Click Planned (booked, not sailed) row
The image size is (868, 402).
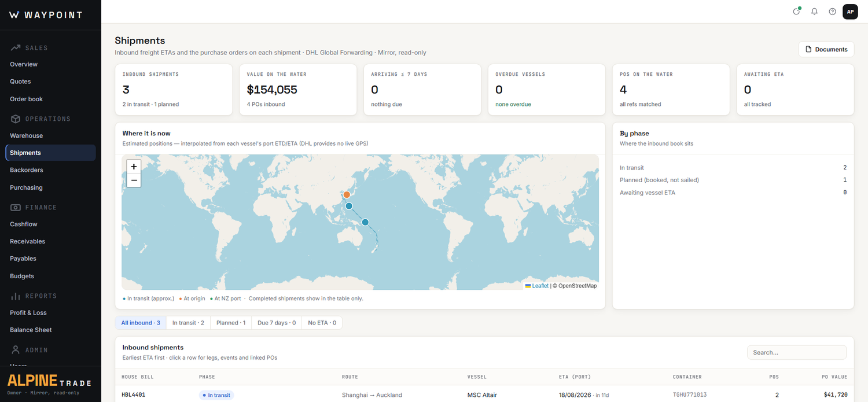(x=733, y=180)
